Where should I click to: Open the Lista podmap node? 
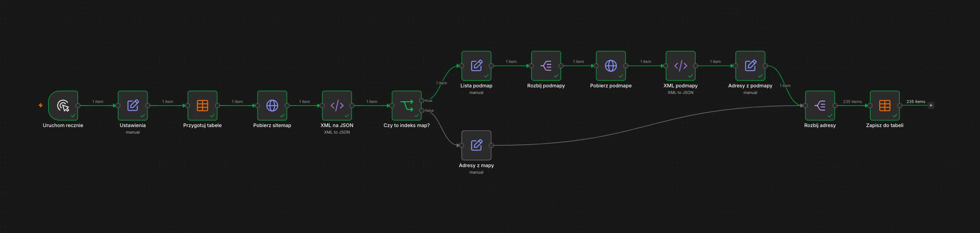[476, 66]
